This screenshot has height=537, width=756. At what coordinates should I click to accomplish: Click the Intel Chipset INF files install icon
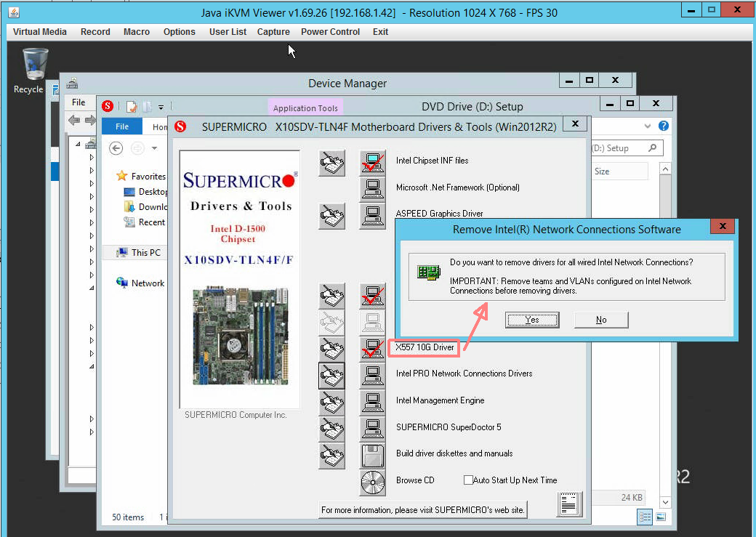pos(373,163)
